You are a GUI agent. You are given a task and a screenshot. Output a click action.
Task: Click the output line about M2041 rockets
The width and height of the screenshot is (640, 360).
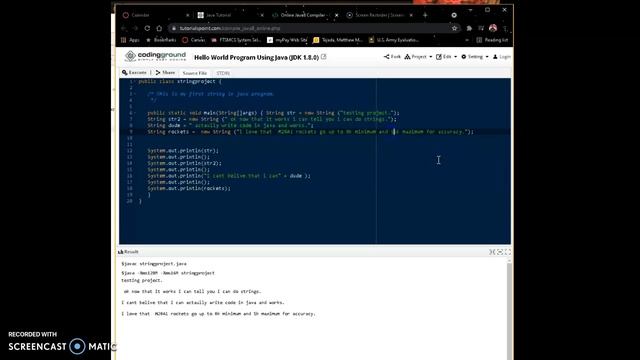tap(218, 314)
